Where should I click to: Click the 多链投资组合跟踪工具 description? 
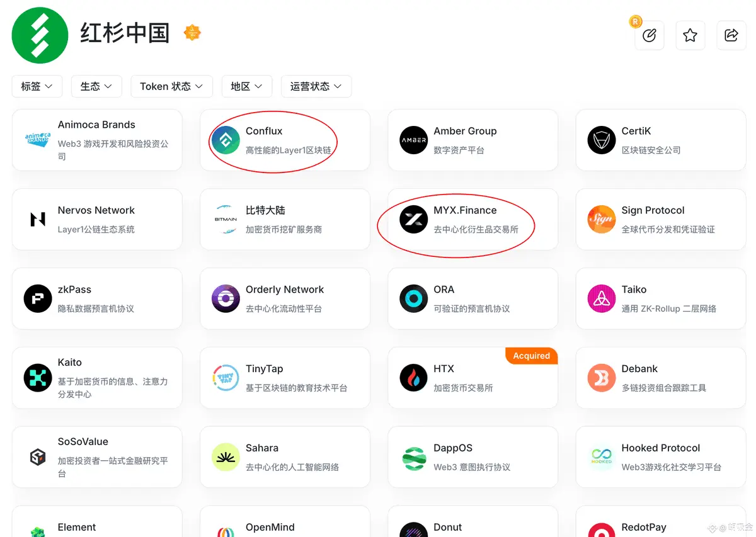pyautogui.click(x=664, y=388)
